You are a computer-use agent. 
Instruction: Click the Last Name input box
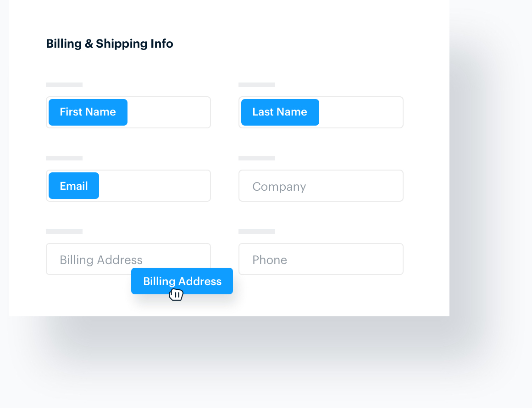pyautogui.click(x=362, y=112)
